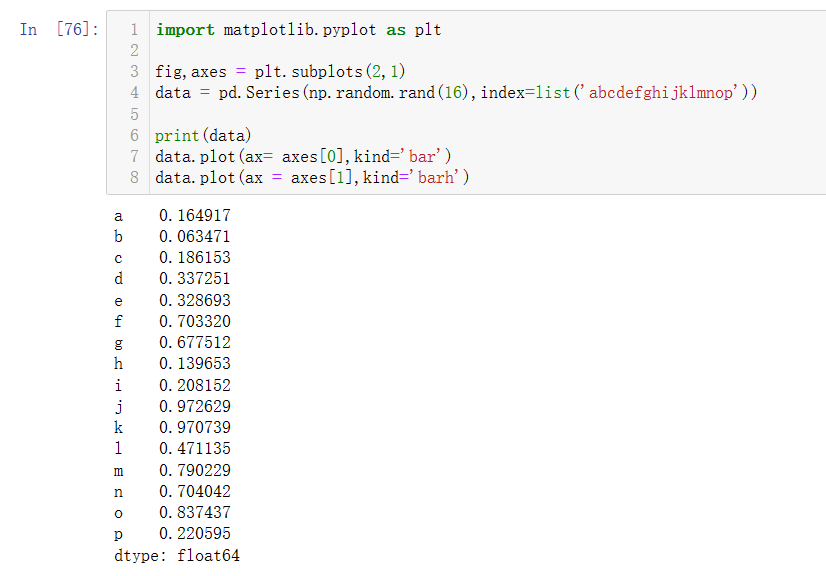Click the kind='barh' plot line
826x576 pixels.
click(312, 178)
